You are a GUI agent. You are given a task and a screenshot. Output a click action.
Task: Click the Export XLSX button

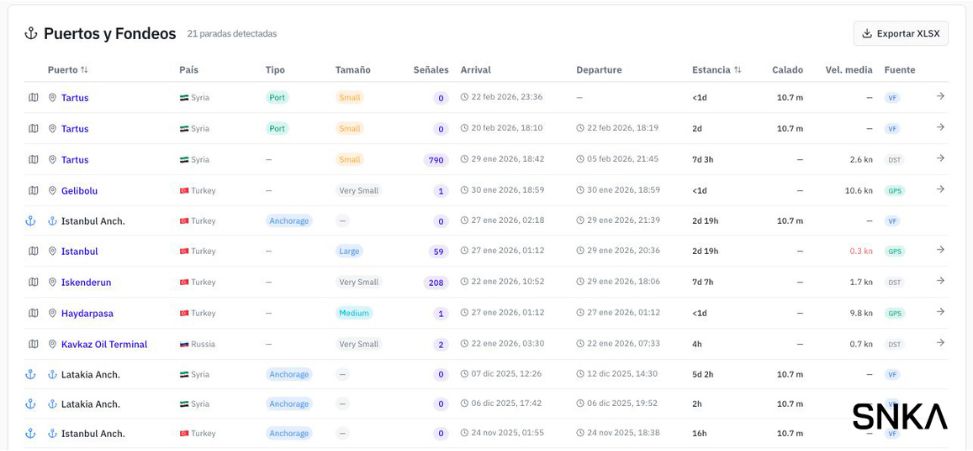tap(900, 34)
